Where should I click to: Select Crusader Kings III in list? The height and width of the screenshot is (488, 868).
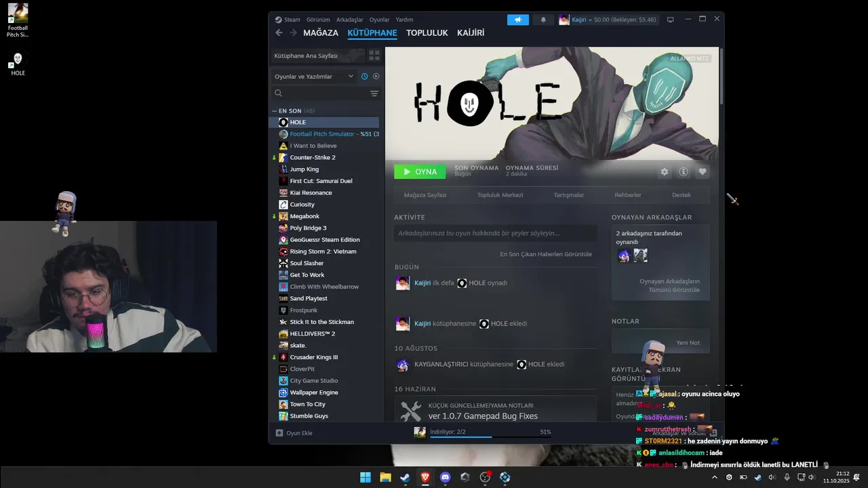pos(325,357)
